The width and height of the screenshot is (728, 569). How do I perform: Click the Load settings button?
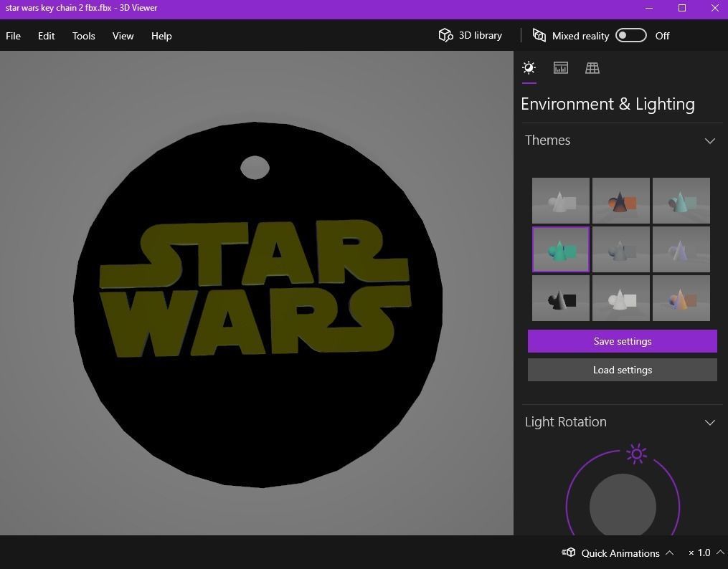pos(622,370)
